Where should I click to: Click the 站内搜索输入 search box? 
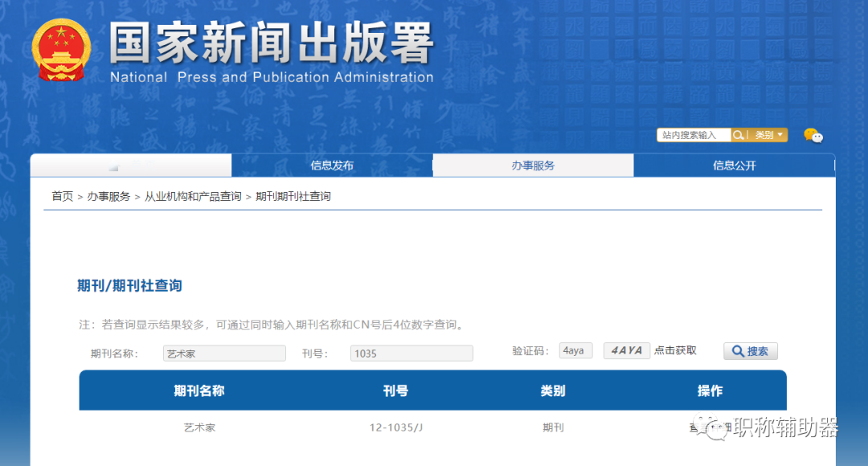click(x=694, y=134)
